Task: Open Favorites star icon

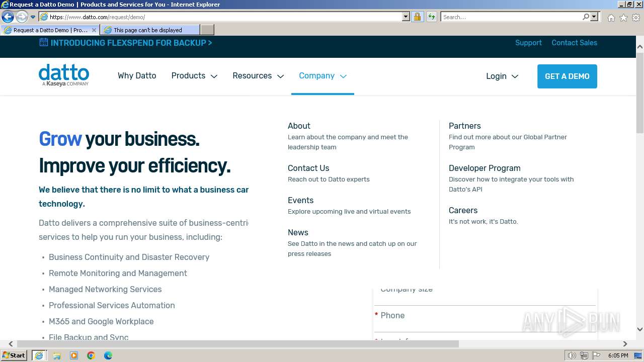Action: coord(623,18)
